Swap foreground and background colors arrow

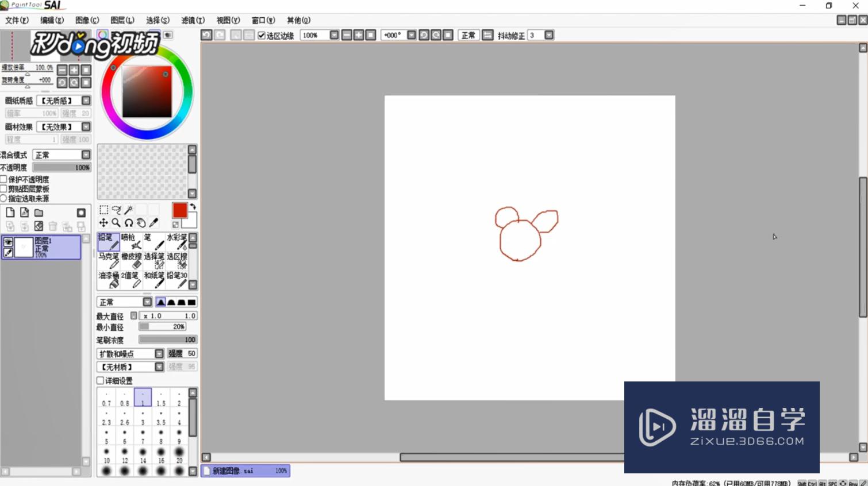tap(193, 206)
